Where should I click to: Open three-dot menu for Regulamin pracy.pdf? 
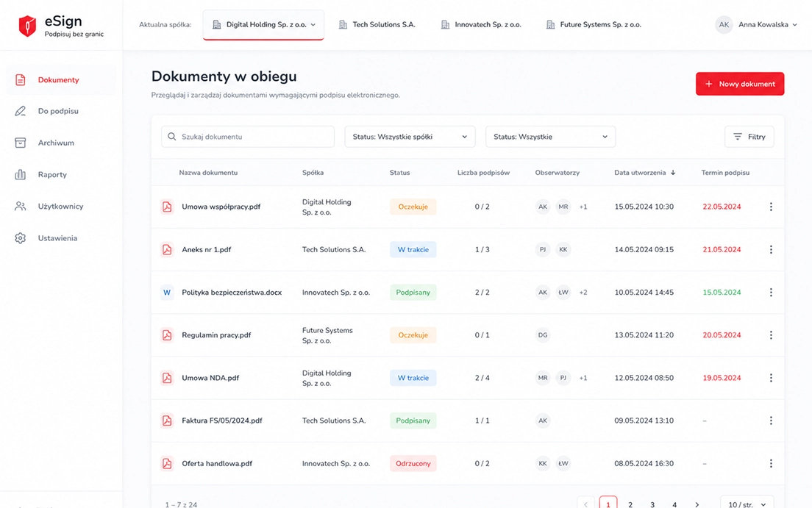[771, 335]
